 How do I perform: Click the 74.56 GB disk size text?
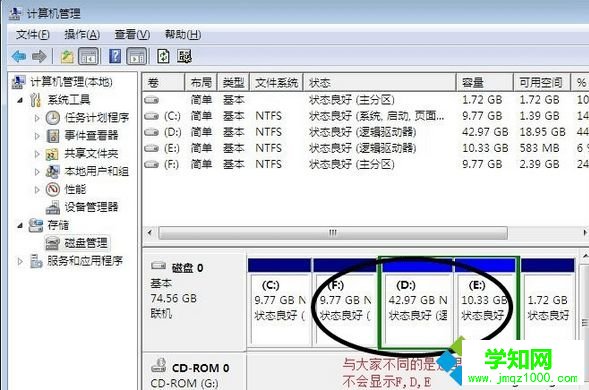173,298
